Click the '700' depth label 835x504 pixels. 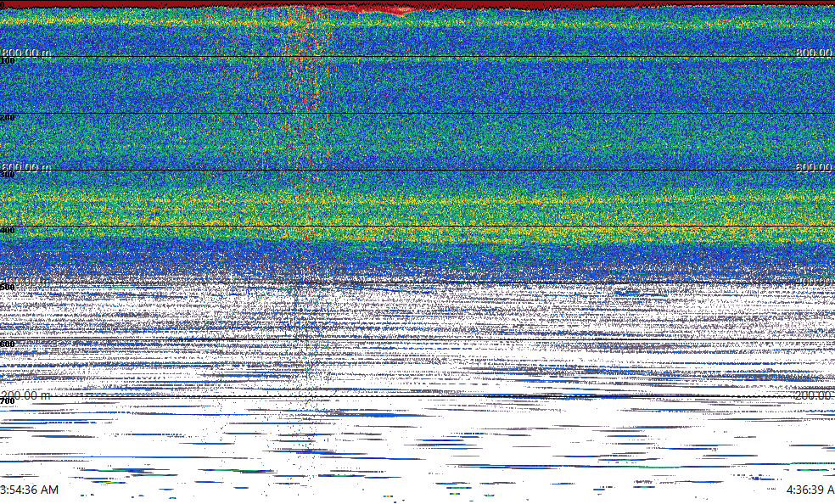(x=8, y=401)
